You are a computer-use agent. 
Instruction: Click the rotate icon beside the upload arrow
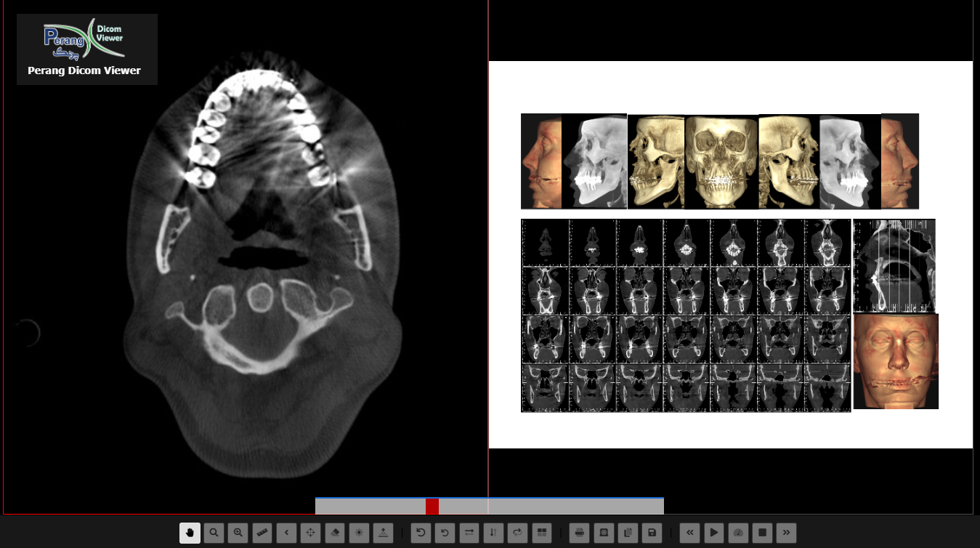point(421,533)
